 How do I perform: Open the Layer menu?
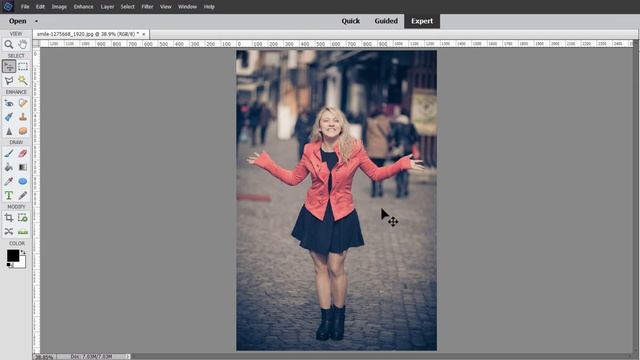pyautogui.click(x=107, y=7)
